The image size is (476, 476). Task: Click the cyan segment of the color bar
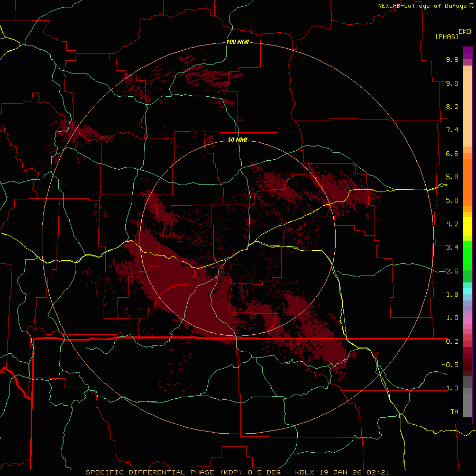467,291
